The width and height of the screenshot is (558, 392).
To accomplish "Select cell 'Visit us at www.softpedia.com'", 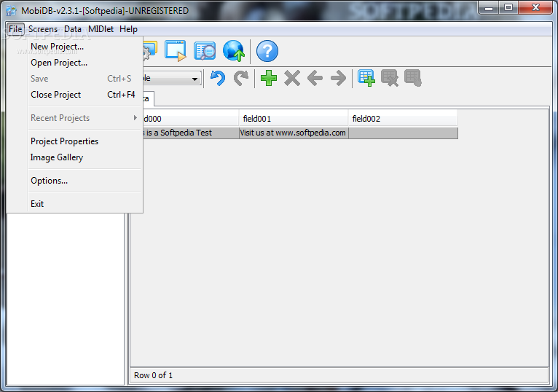I will click(294, 133).
